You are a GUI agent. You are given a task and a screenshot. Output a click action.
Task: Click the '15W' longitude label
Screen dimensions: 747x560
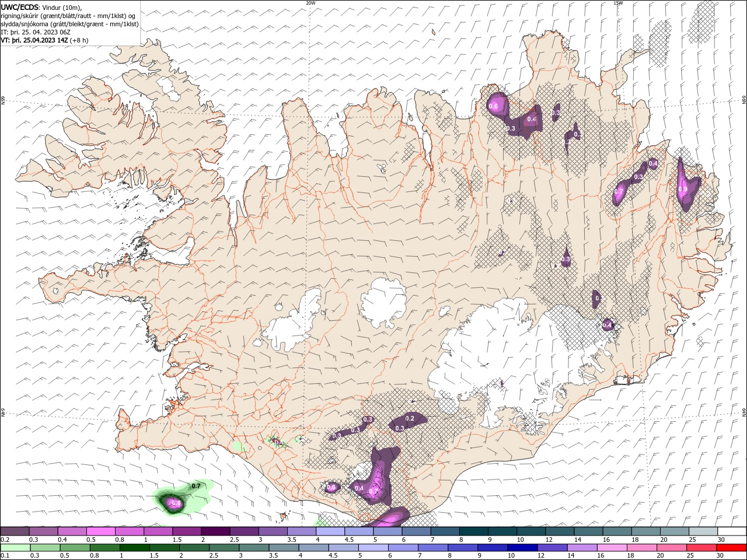coord(618,3)
